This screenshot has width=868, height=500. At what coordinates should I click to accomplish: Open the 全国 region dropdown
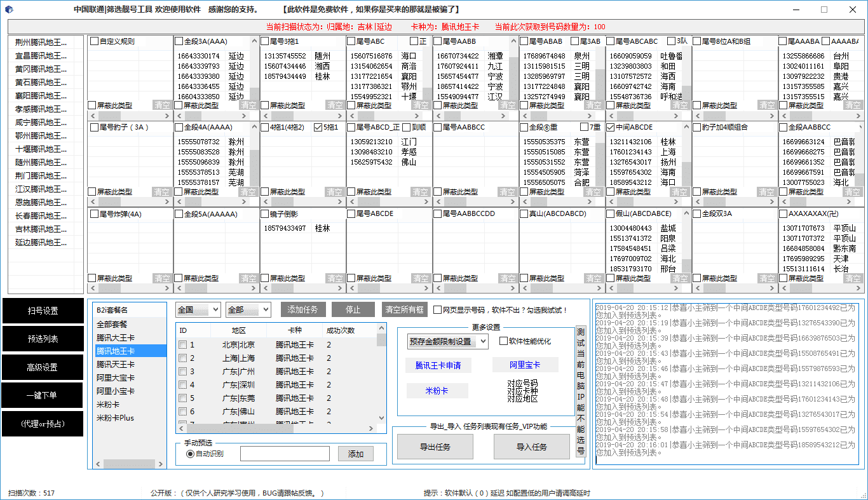(198, 309)
